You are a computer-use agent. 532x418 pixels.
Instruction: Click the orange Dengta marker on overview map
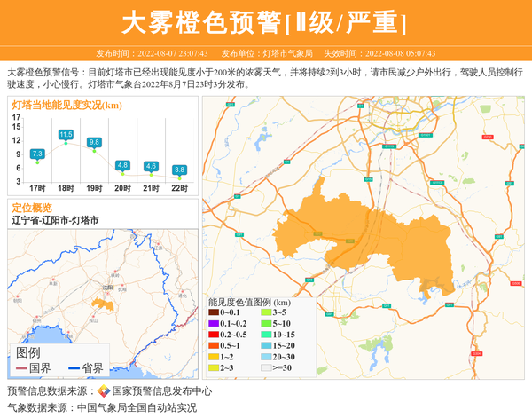(101, 304)
